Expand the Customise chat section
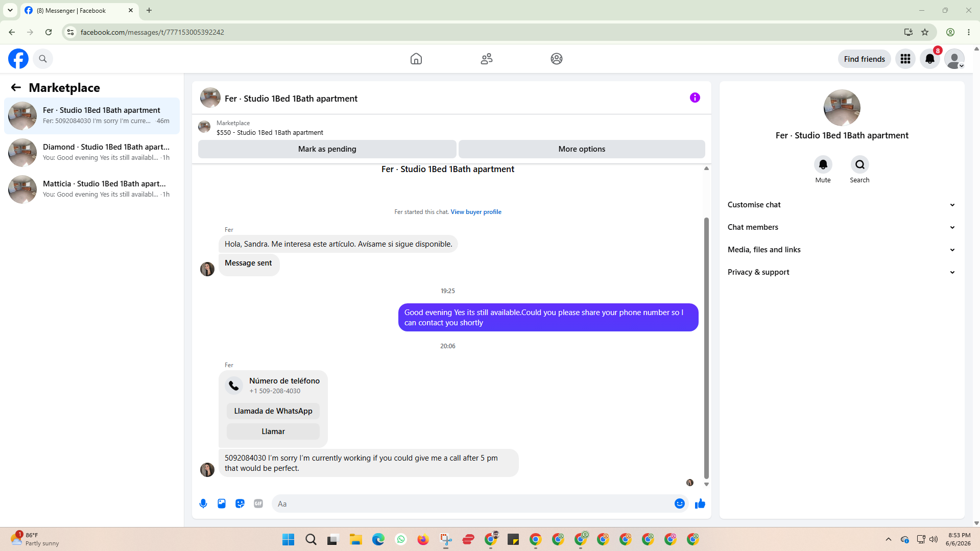The height and width of the screenshot is (551, 980). pos(842,205)
